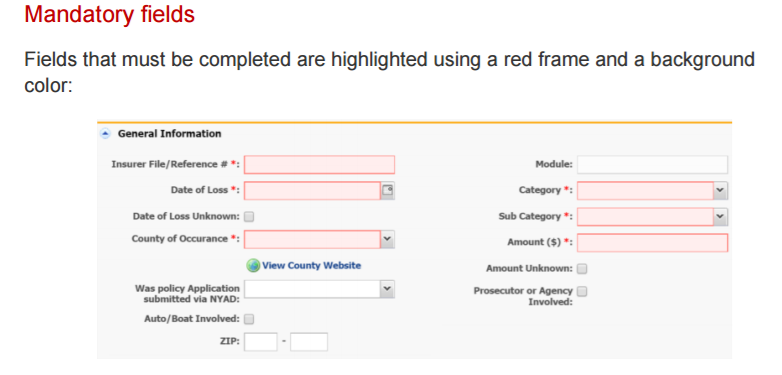Click the Category selection field

tap(646, 190)
